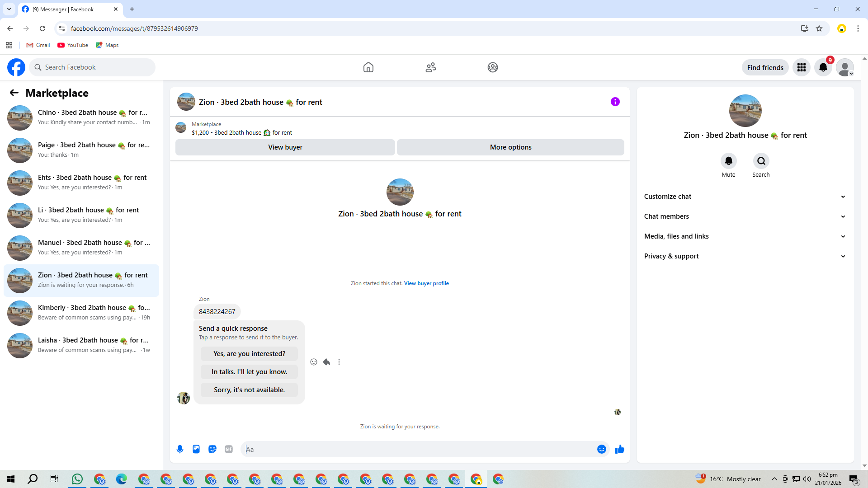Open the View buyer profile link
Screen dimensions: 868x488
[x=426, y=283]
